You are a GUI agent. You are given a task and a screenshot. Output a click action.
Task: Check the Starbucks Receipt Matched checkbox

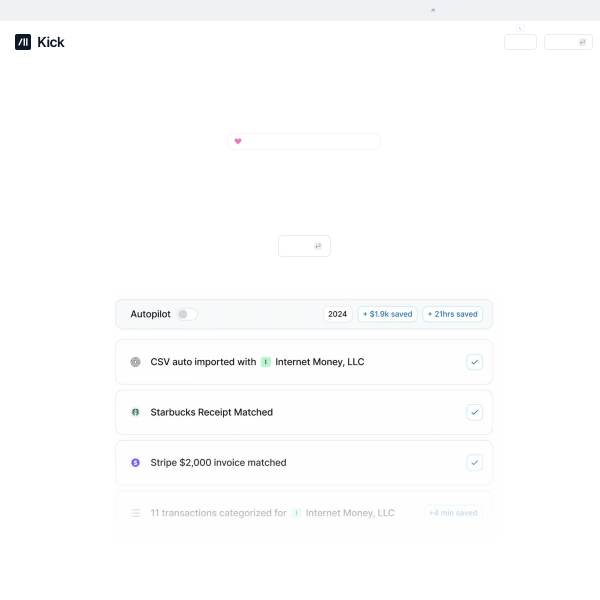pyautogui.click(x=474, y=412)
